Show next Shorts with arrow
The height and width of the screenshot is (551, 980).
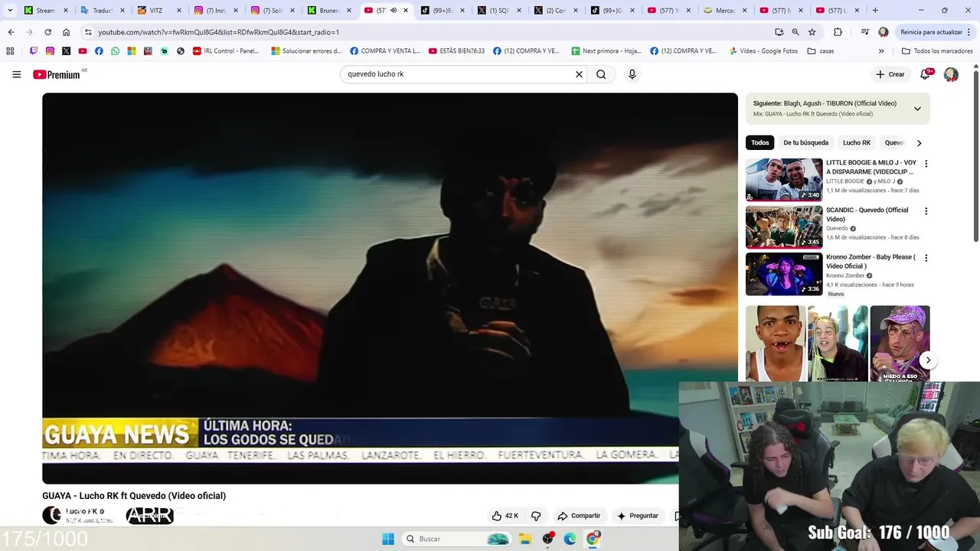pos(928,360)
